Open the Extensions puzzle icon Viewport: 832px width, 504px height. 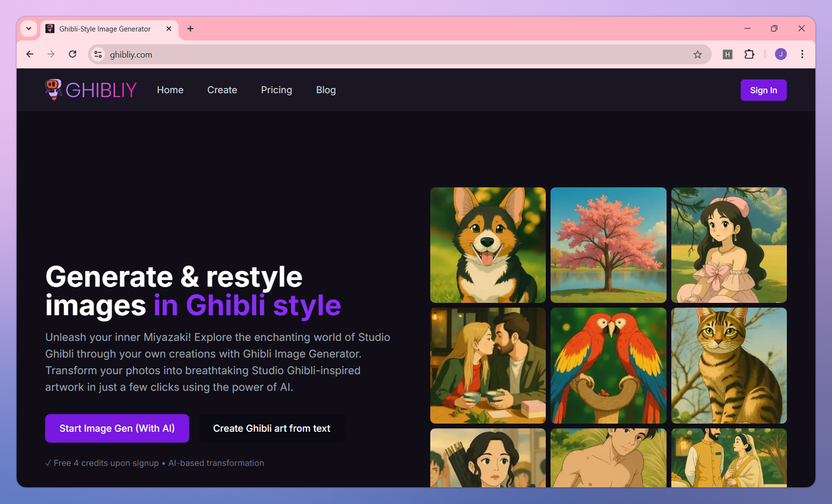pyautogui.click(x=749, y=54)
